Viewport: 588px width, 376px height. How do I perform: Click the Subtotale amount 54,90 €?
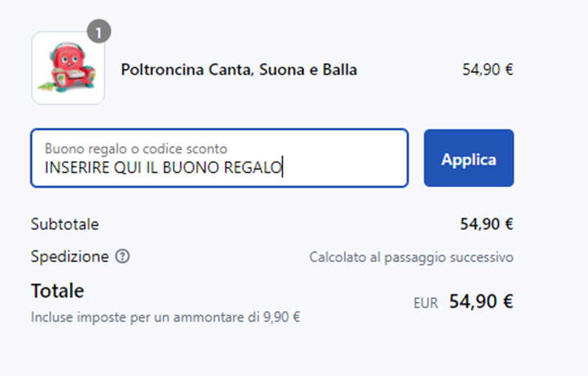point(487,225)
